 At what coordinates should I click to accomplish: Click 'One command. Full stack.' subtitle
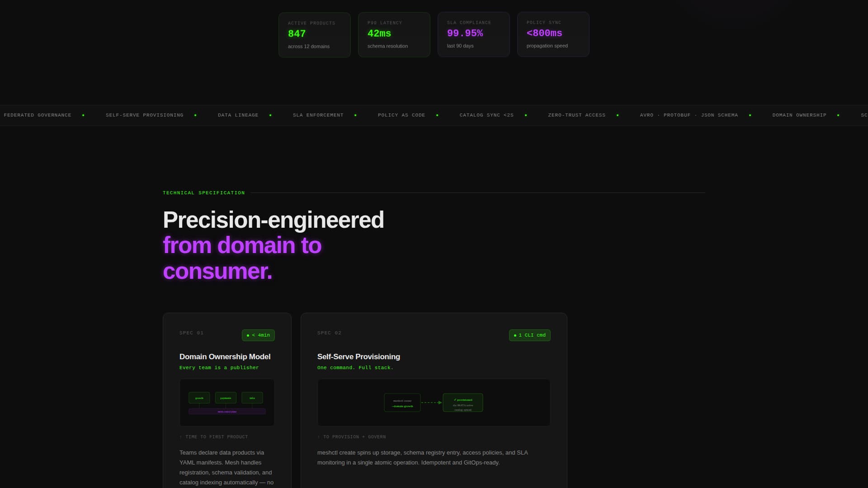point(355,368)
